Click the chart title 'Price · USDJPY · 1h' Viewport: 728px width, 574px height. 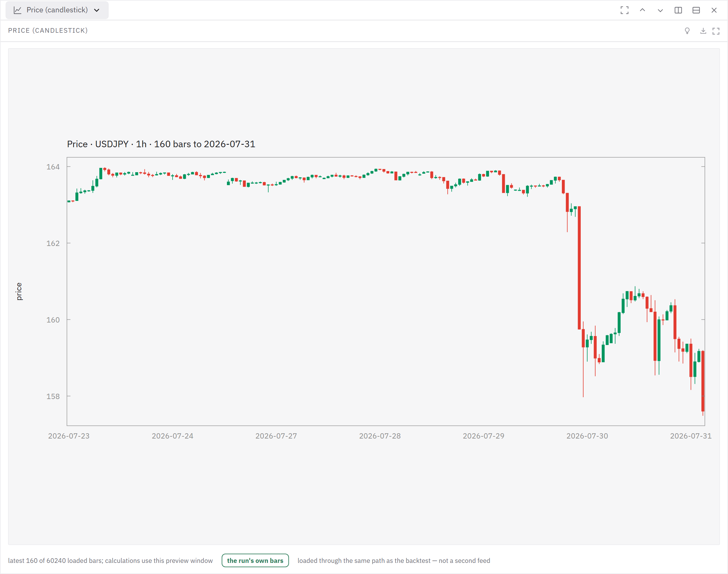pos(161,144)
